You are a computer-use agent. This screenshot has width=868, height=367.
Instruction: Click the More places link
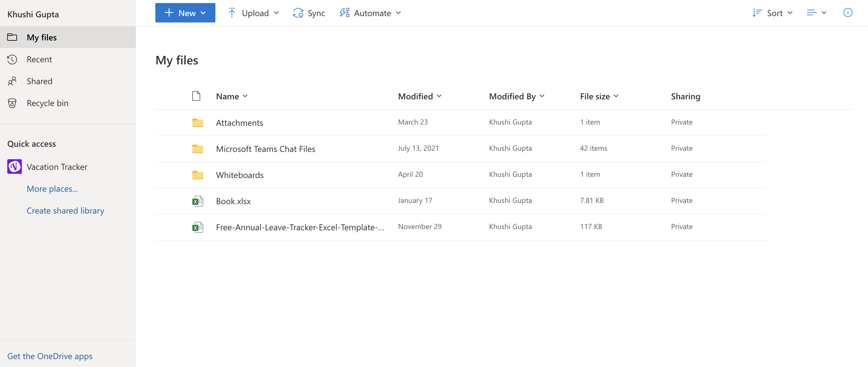pos(52,189)
